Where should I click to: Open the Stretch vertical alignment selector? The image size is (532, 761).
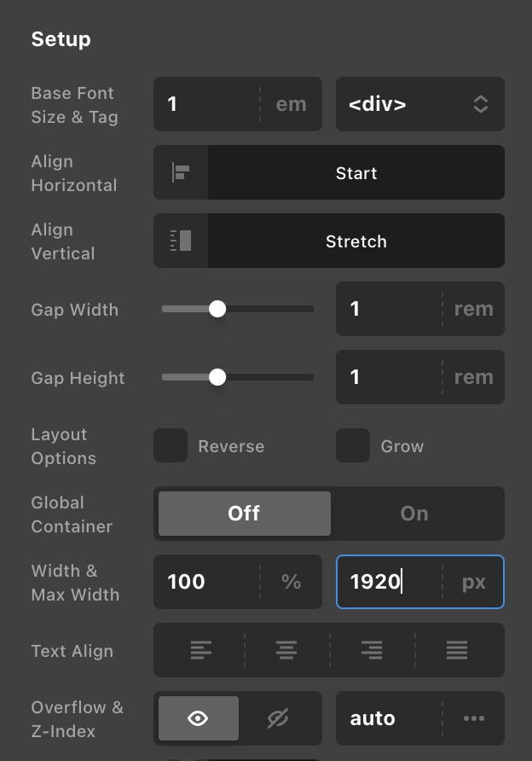pos(356,241)
